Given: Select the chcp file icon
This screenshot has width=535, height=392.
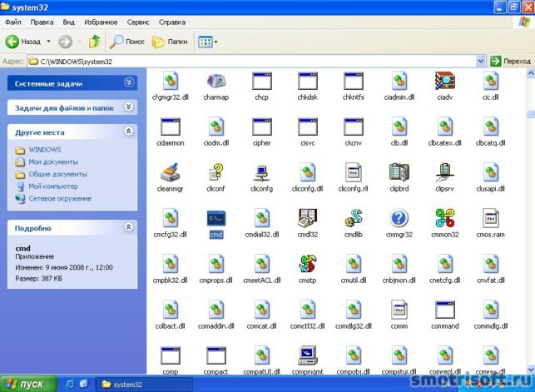Looking at the screenshot, I should (x=262, y=82).
